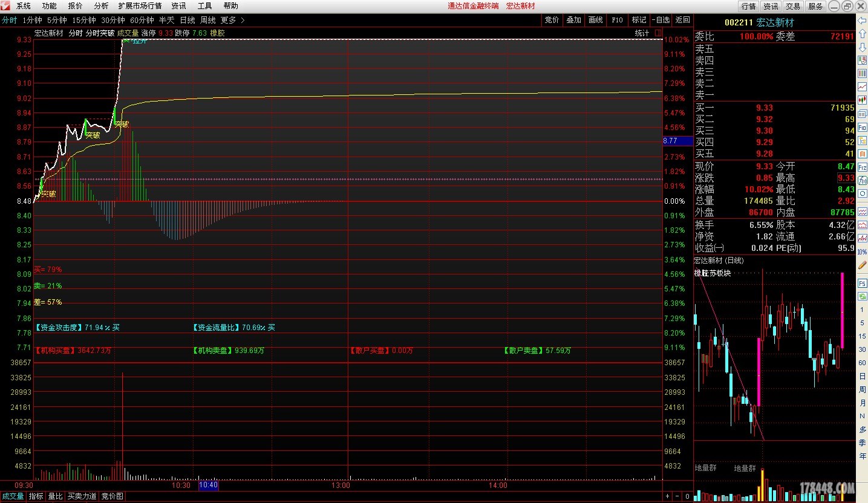The image size is (868, 503).
Task: Switch to the 1分钟 period tab
Action: 32,20
